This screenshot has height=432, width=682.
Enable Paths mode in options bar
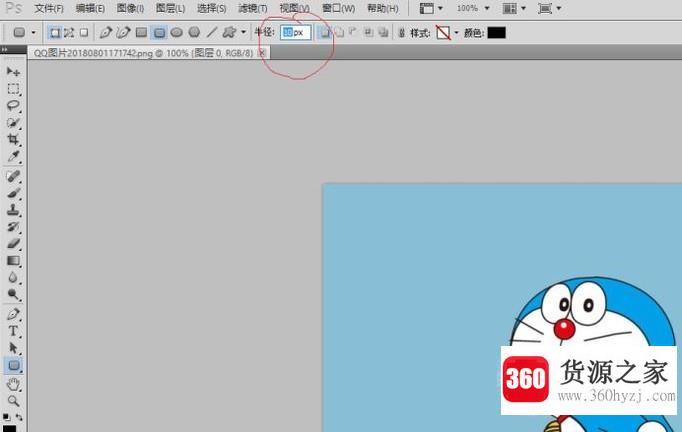(69, 33)
